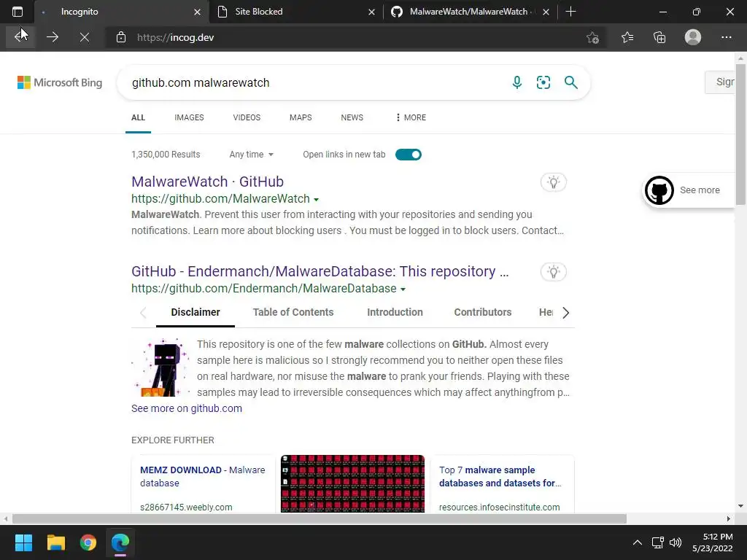Open the tab actions menu icon
747x560 pixels.
(18, 12)
